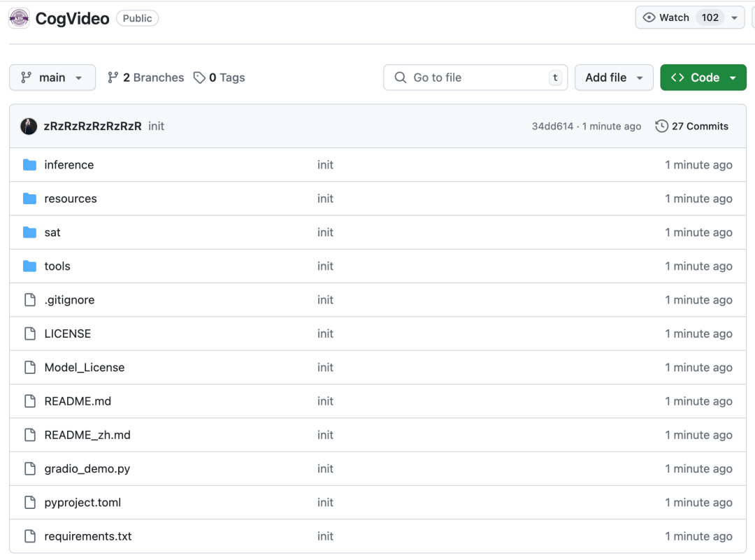Viewport: 755px width, 560px height.
Task: Click the tag icon beside 0 Tags
Action: 200,78
